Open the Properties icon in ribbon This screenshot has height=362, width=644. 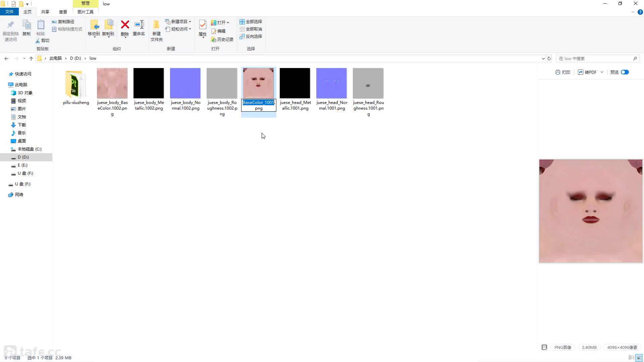(203, 25)
